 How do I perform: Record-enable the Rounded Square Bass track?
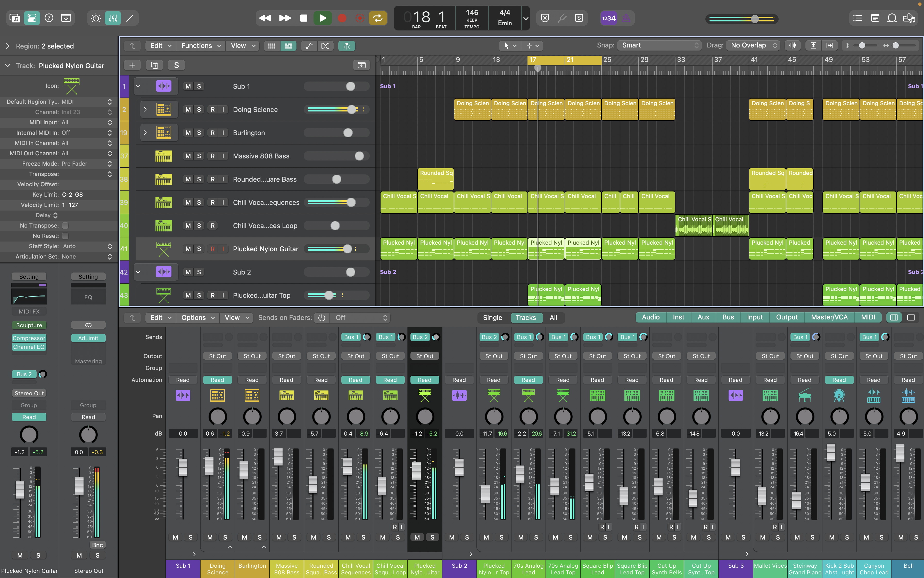click(x=213, y=179)
